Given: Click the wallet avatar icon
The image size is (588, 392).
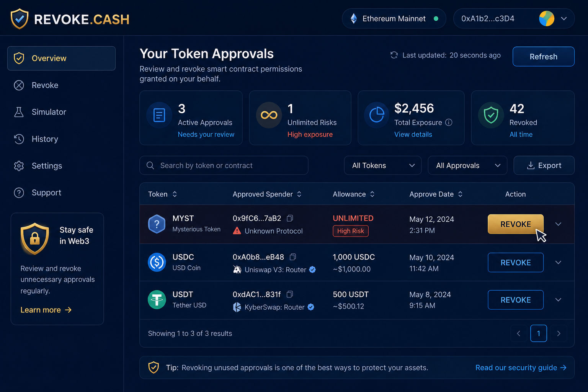Looking at the screenshot, I should click(547, 18).
